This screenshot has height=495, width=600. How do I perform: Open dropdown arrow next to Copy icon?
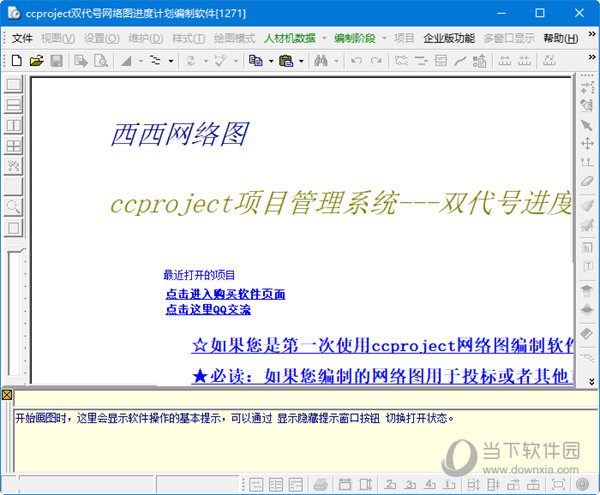pyautogui.click(x=271, y=61)
